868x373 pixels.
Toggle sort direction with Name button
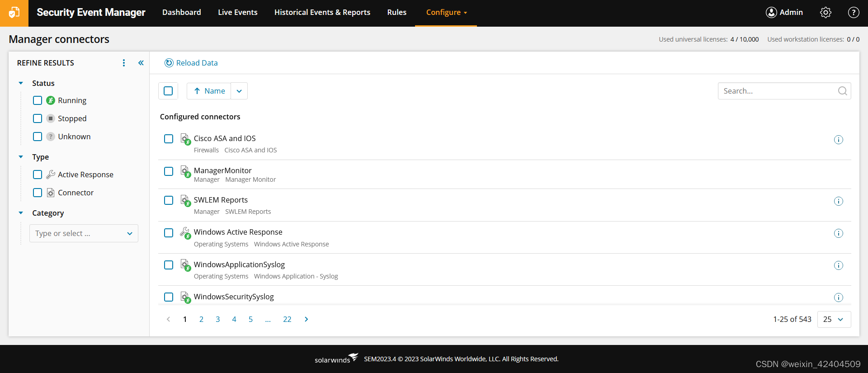tap(209, 91)
